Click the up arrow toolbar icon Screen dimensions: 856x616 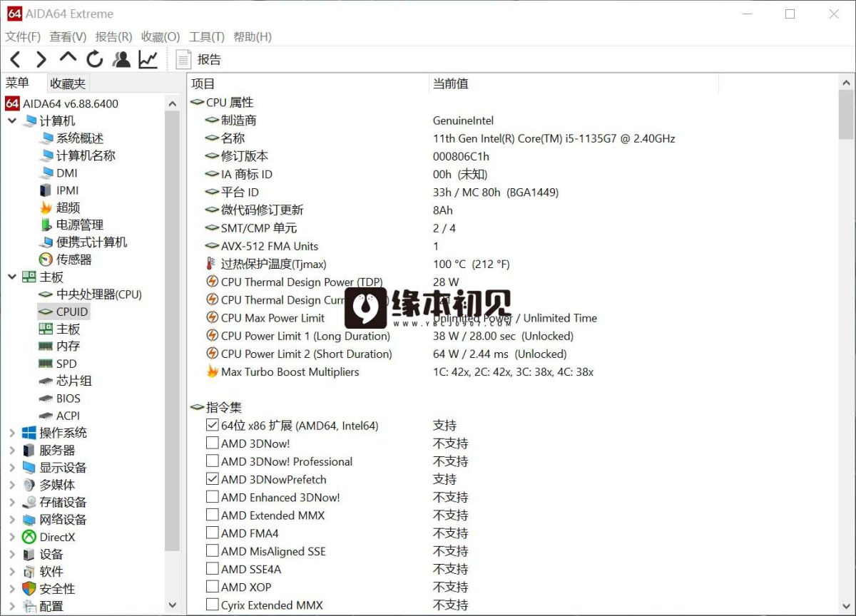tap(68, 58)
